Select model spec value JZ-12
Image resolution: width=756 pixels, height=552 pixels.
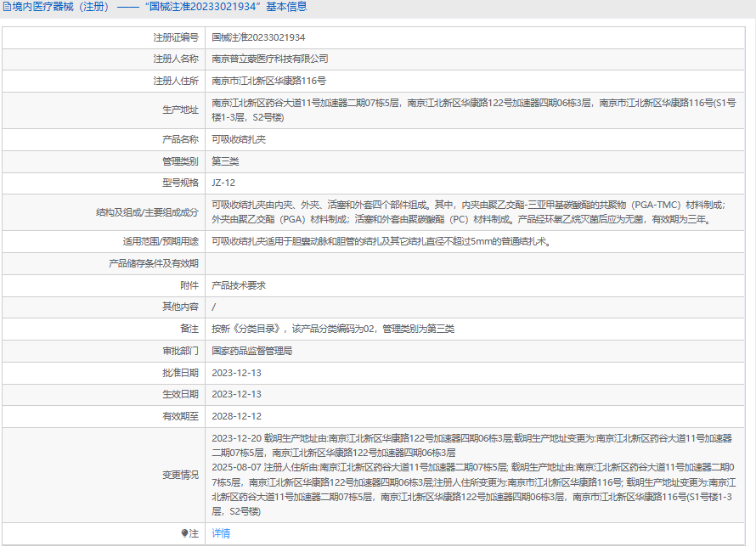223,183
